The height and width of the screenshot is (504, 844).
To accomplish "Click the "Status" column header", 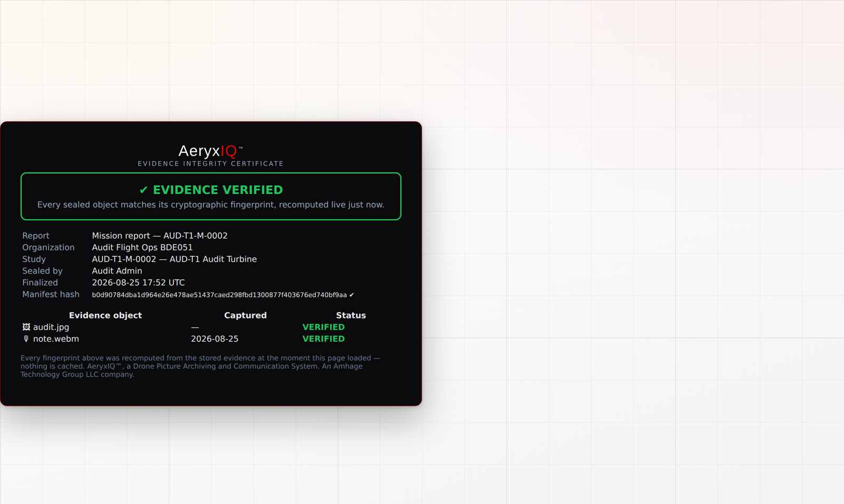I will point(351,315).
